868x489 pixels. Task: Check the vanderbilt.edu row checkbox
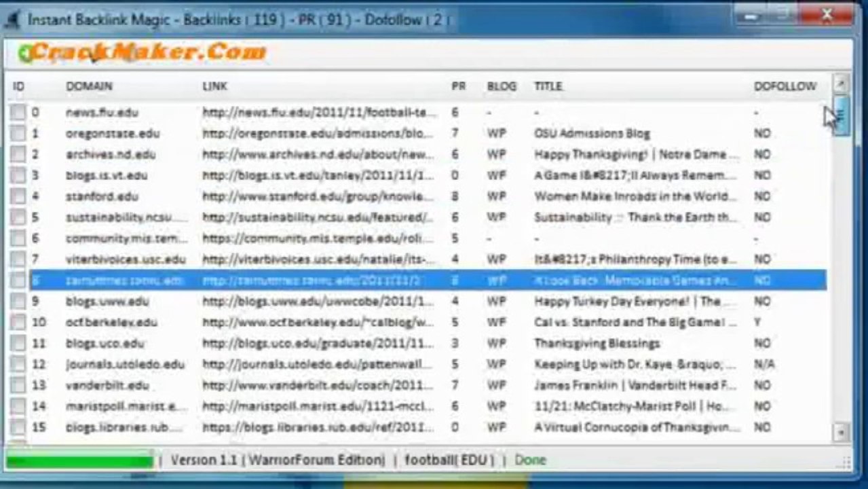[x=18, y=385]
